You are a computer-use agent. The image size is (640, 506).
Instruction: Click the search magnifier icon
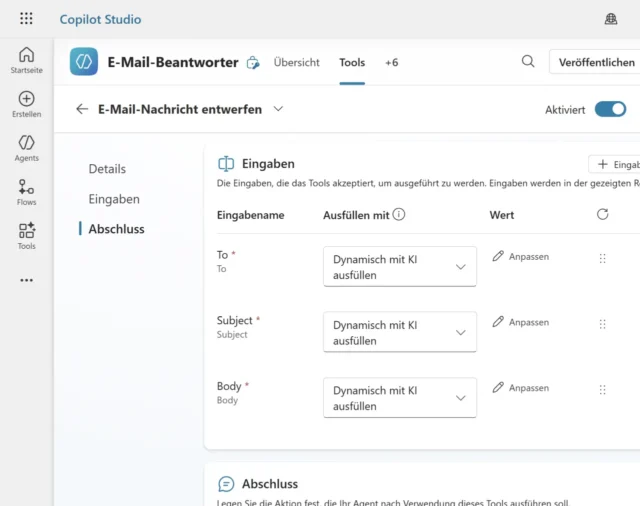pyautogui.click(x=528, y=62)
